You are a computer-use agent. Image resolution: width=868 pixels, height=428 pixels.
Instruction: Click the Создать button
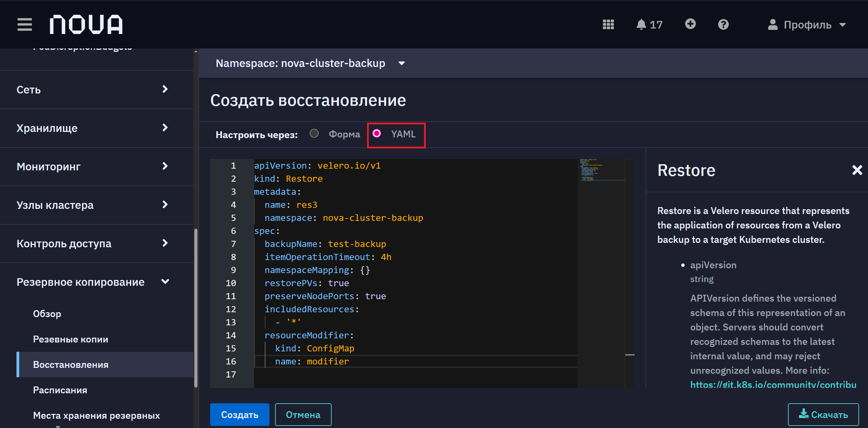tap(240, 415)
